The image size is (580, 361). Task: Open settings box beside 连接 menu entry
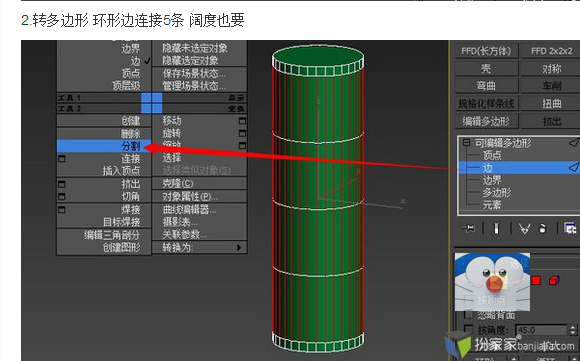(62, 159)
